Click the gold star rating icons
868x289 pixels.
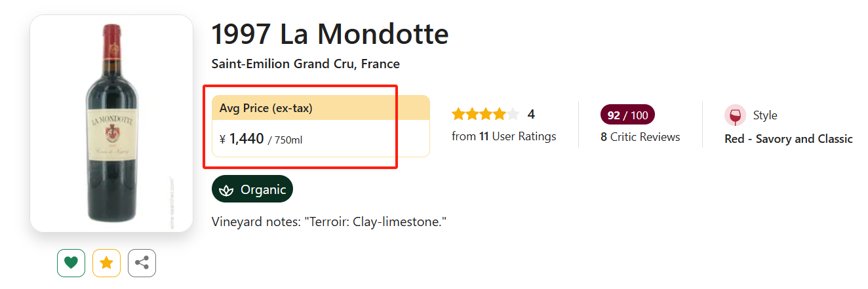click(479, 115)
